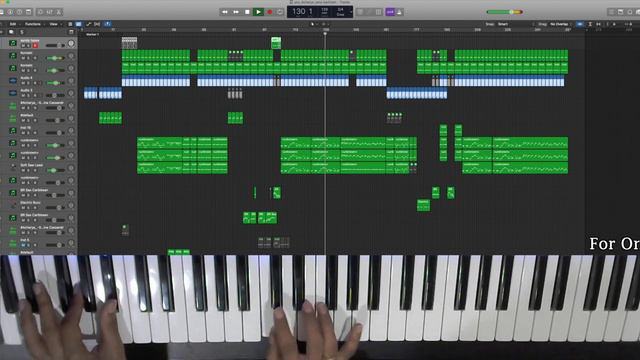Image resolution: width=640 pixels, height=360 pixels.
Task: Click the Toolbar icon in control bar
Action: [x=28, y=12]
